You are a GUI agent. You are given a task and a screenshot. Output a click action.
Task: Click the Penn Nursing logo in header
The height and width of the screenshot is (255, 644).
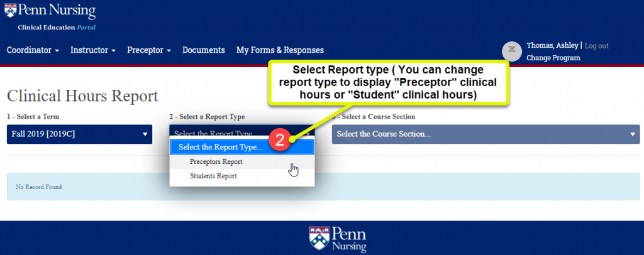[x=50, y=11]
